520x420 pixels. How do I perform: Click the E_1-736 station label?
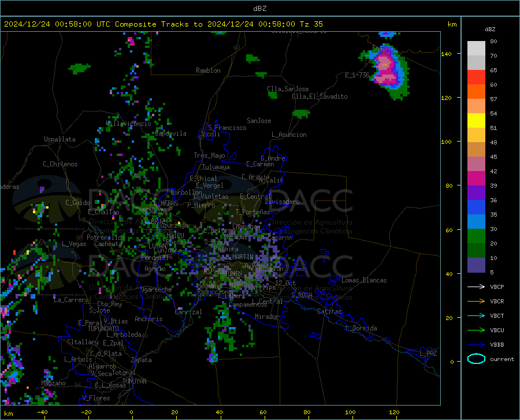tap(357, 75)
